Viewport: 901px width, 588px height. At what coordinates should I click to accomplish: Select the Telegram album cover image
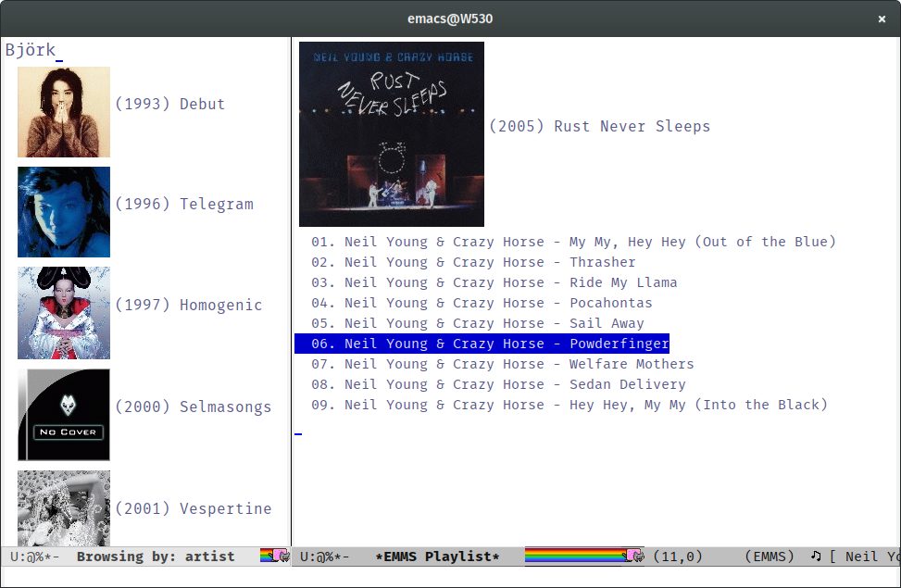pos(64,212)
